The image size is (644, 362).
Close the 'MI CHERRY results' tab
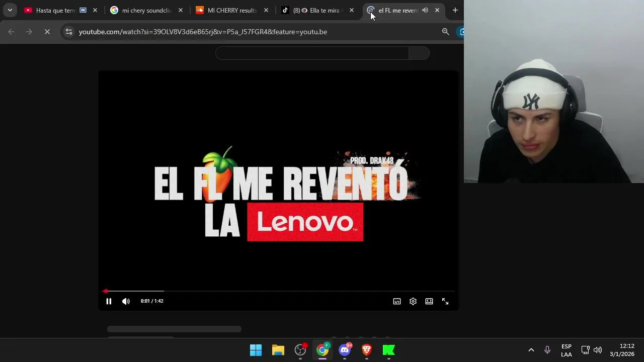(266, 10)
